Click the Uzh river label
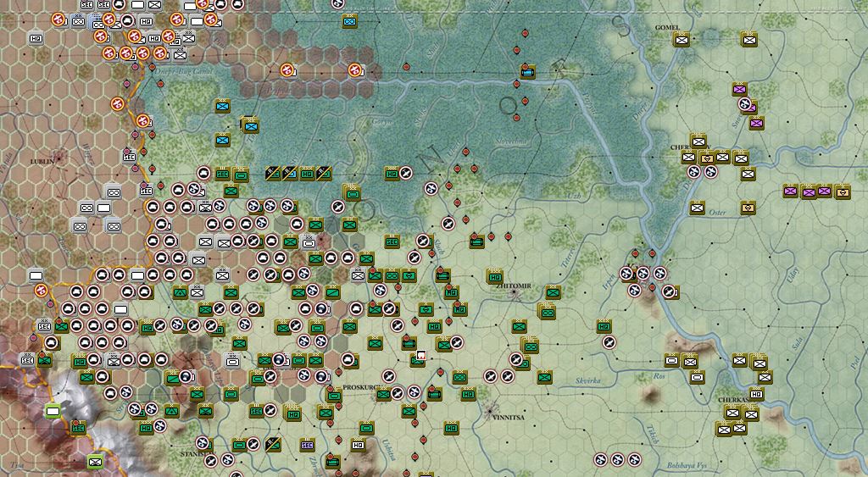The image size is (868, 477). 574,196
